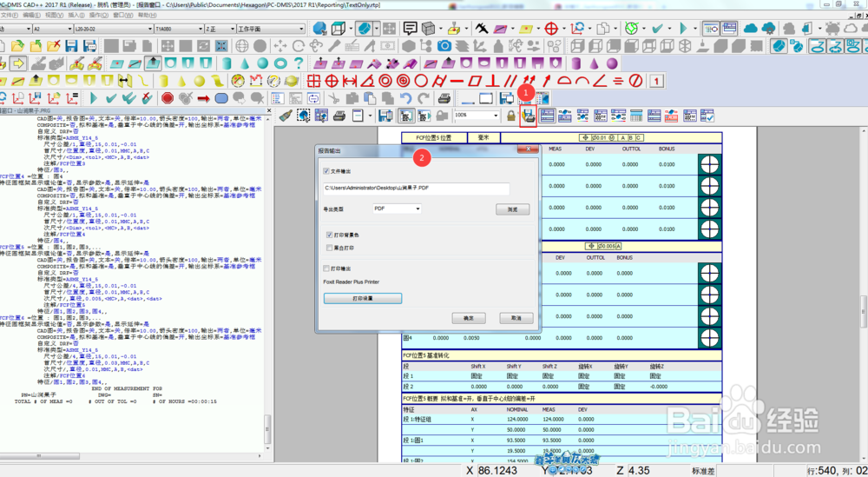
Task: Click the teal cone feature icon
Action: (245, 63)
